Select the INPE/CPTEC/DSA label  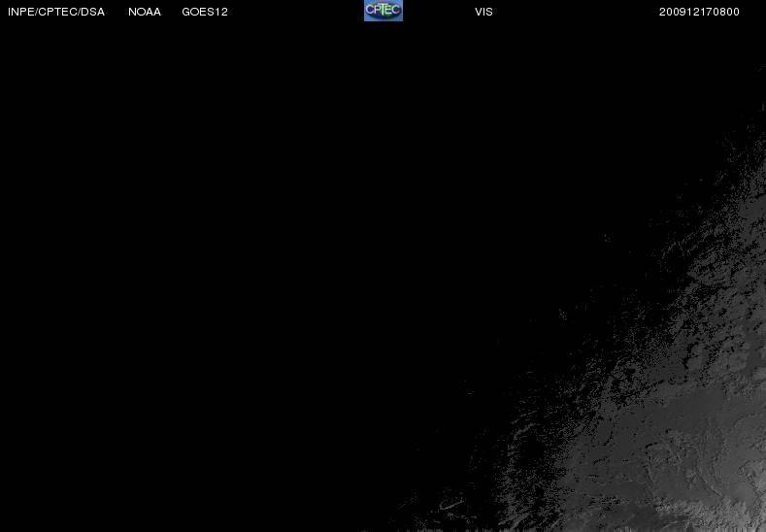[x=56, y=12]
